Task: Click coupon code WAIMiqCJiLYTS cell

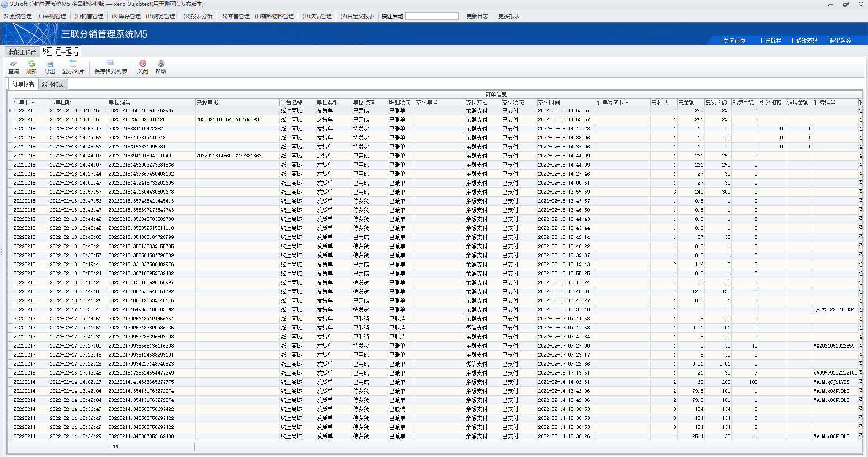Action: (x=835, y=382)
